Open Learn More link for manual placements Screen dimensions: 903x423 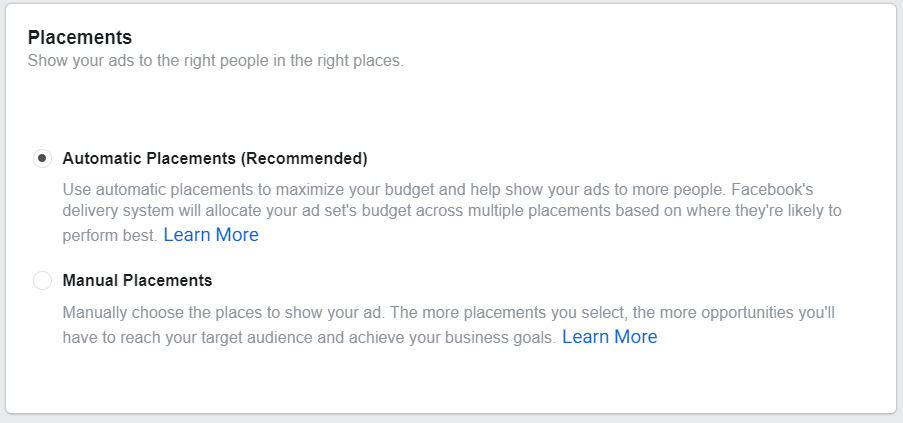tap(609, 337)
